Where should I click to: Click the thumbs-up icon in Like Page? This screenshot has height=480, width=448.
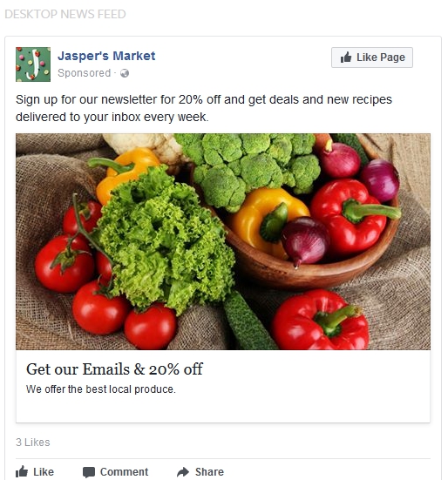click(x=346, y=57)
